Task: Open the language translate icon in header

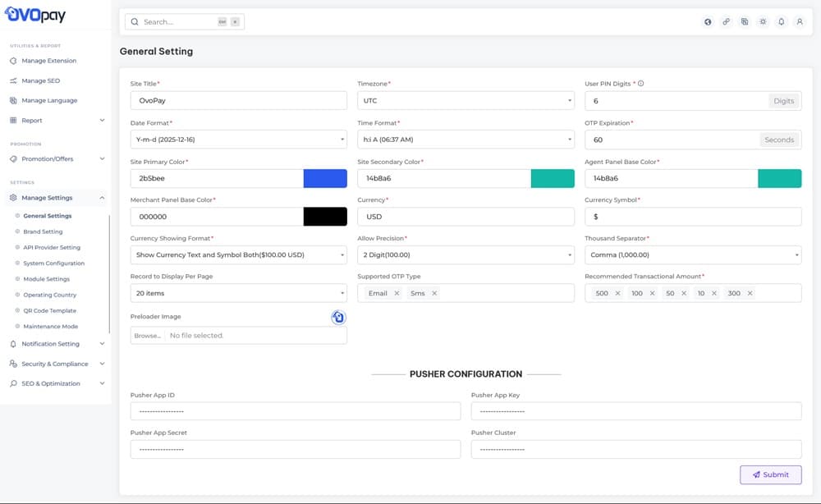Action: [x=745, y=22]
